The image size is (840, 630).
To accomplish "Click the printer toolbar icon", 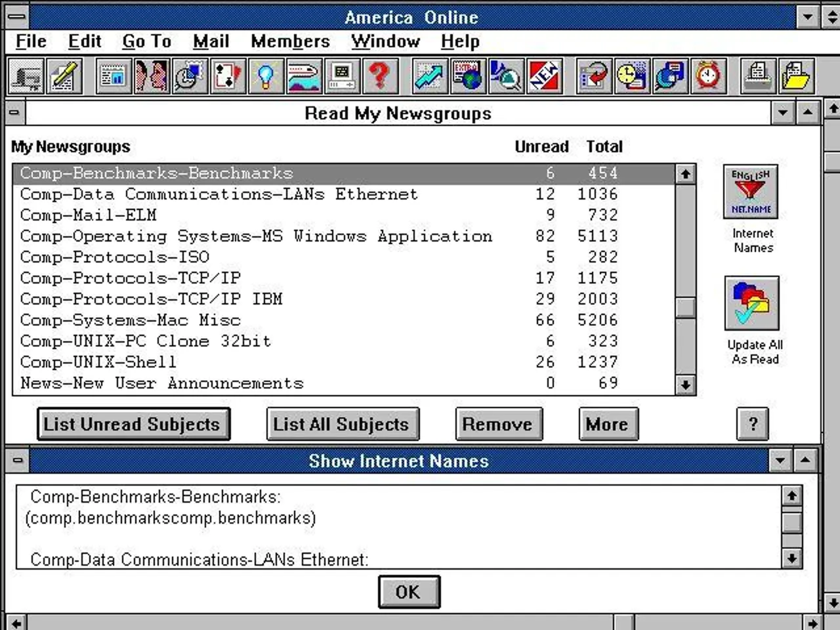I will [758, 76].
